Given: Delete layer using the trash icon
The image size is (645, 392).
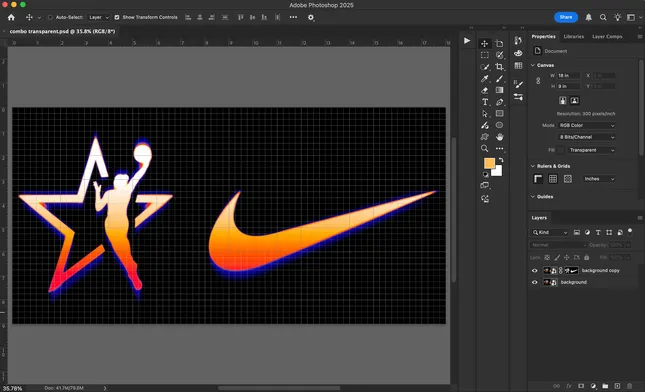Looking at the screenshot, I should [x=629, y=386].
